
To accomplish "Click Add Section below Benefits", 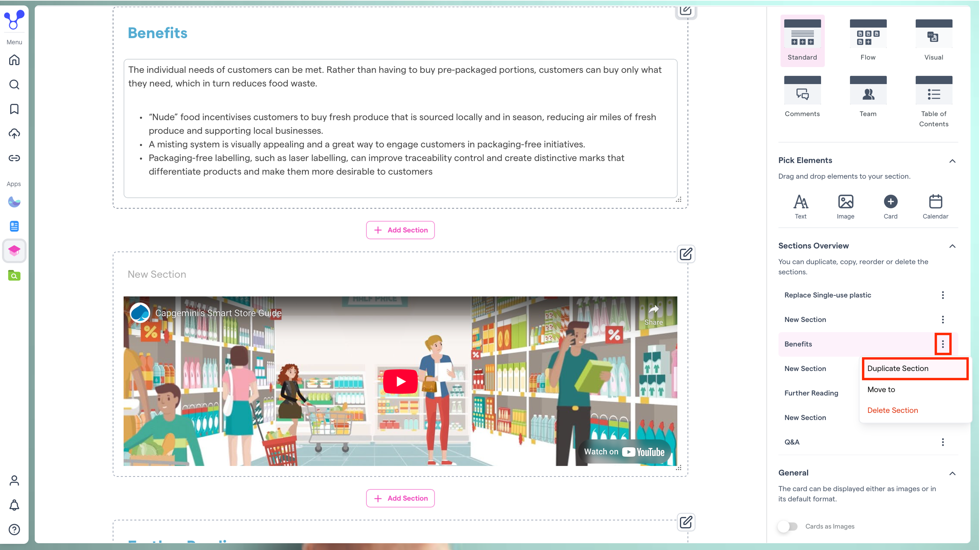I will pos(400,230).
